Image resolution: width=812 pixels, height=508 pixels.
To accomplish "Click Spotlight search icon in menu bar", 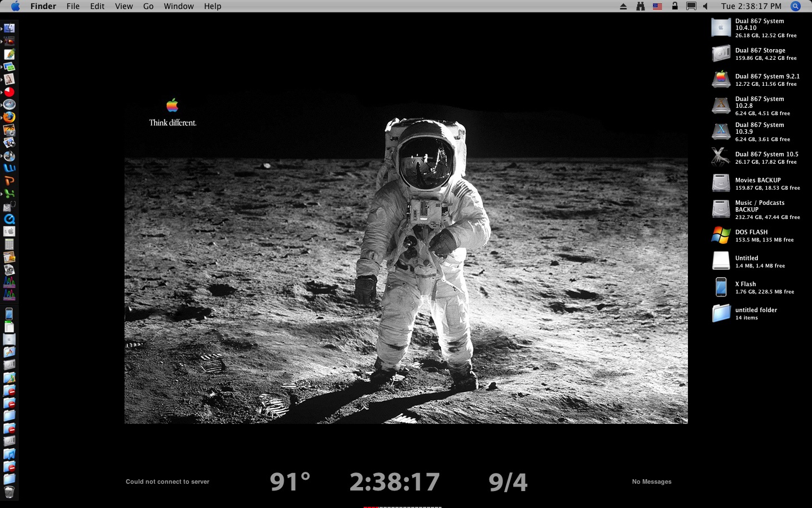I will pyautogui.click(x=796, y=6).
